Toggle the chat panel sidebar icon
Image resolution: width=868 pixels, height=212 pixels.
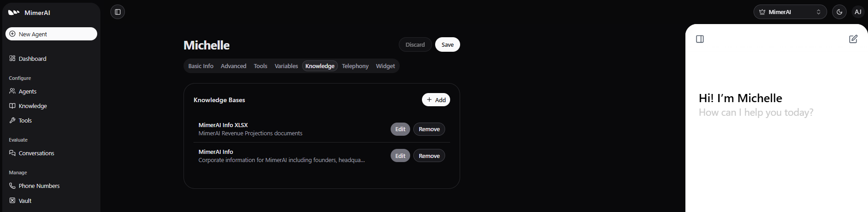click(700, 39)
